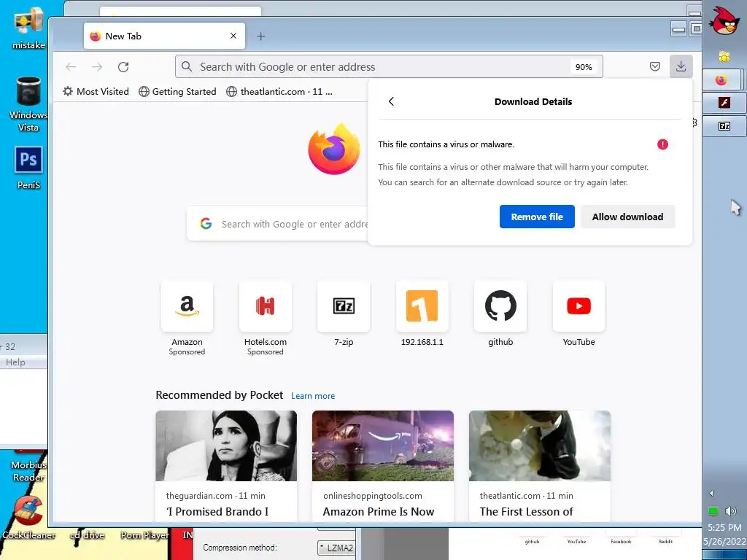Open the Amazon Prime article thumbnail
Screen dimensions: 747x560
tap(383, 446)
